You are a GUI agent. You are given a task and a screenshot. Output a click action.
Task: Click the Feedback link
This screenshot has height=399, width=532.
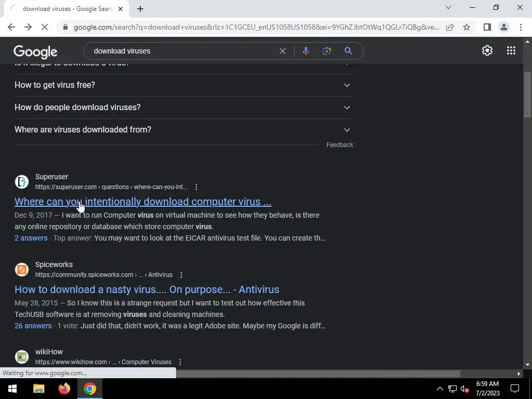pyautogui.click(x=340, y=145)
